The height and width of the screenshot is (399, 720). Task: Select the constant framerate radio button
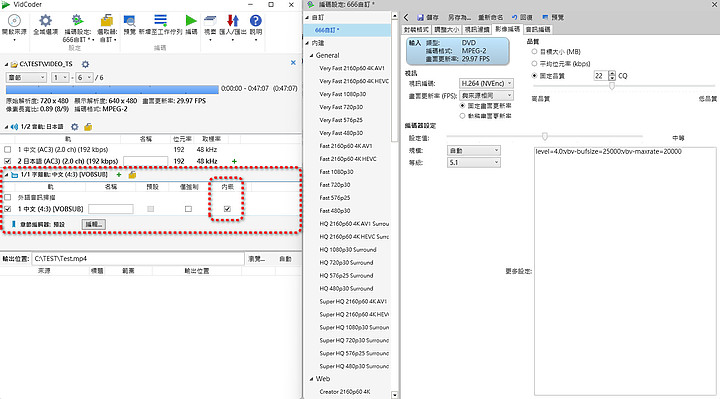[x=462, y=106]
